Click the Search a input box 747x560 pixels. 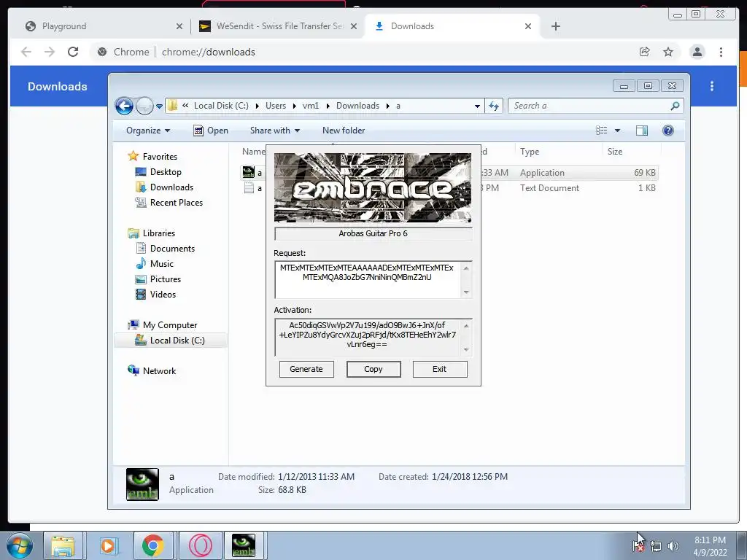click(595, 106)
